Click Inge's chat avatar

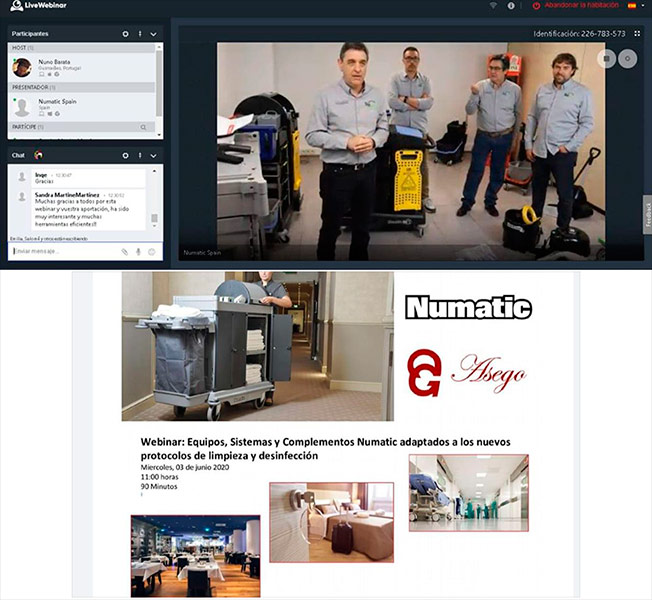pyautogui.click(x=22, y=177)
